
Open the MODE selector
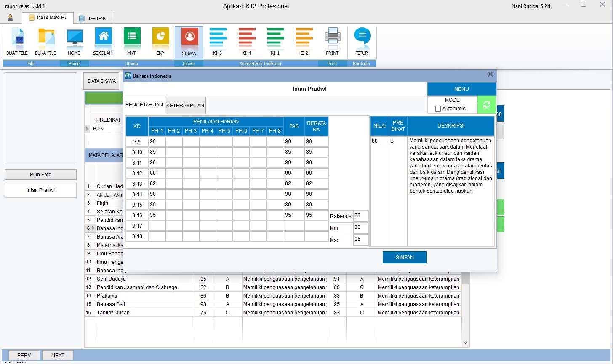click(452, 100)
